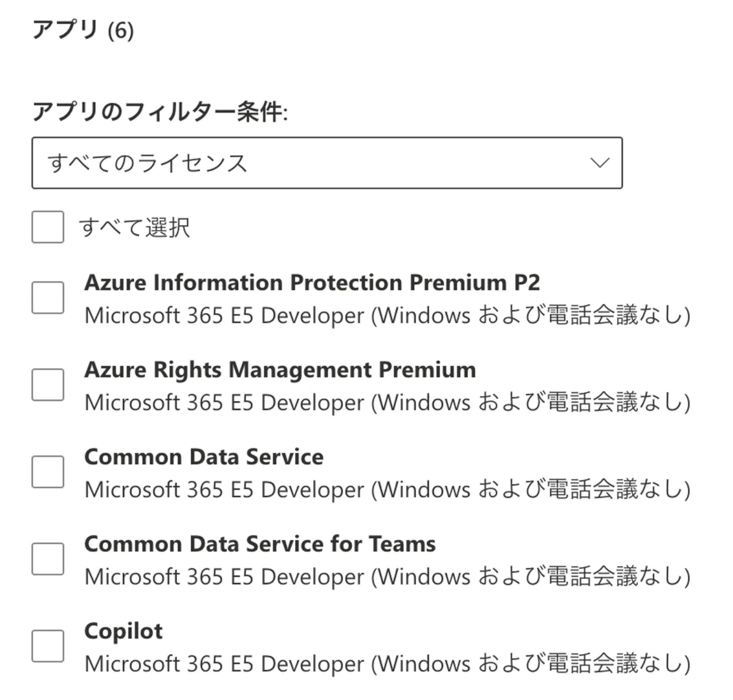Image resolution: width=733 pixels, height=700 pixels.
Task: Tick the すべて選択 checkbox
Action: [48, 227]
